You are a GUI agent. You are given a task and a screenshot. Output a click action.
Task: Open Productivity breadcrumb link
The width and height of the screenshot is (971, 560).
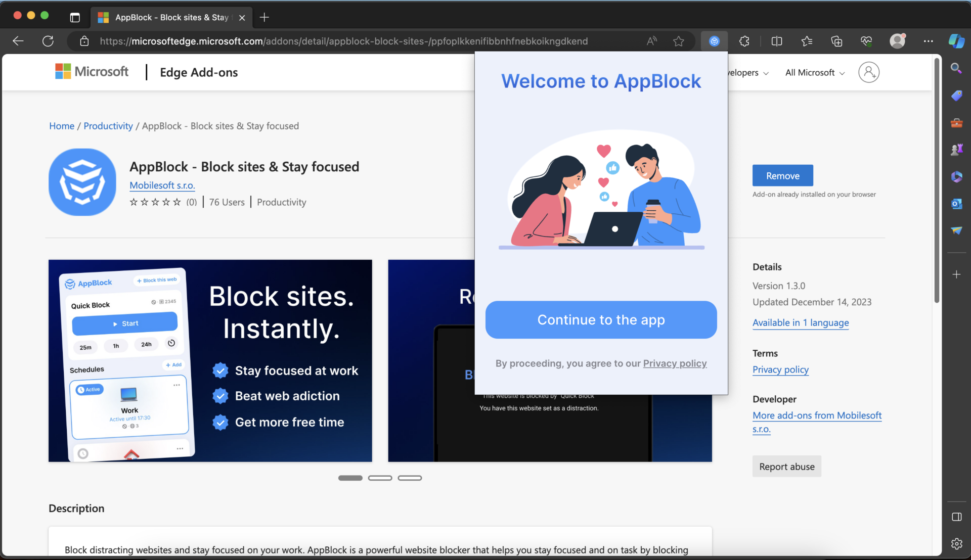[108, 126]
